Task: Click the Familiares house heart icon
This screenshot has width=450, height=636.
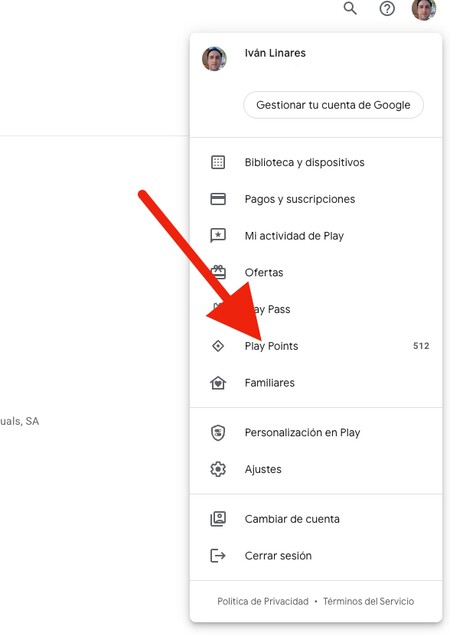Action: tap(218, 383)
